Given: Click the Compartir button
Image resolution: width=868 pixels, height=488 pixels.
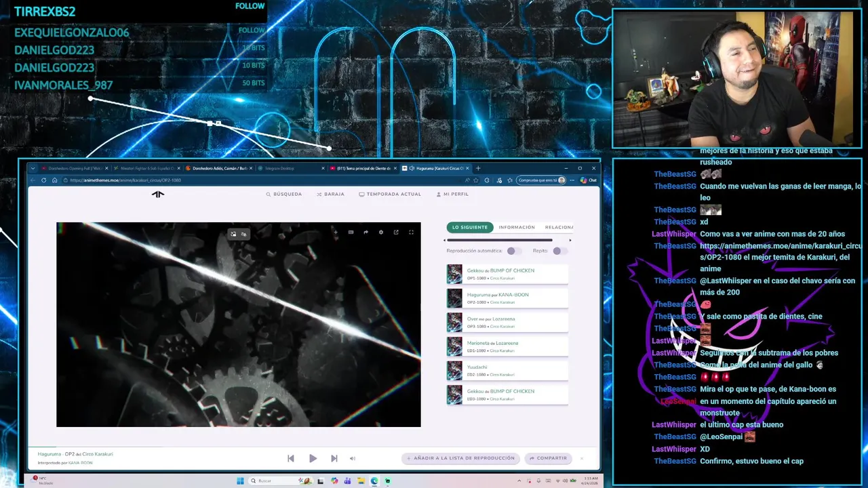Looking at the screenshot, I should [x=548, y=458].
